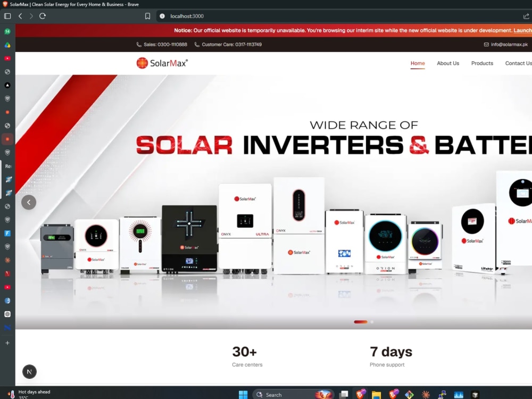Click the 'Care centers' label
The image size is (532, 399).
click(247, 365)
